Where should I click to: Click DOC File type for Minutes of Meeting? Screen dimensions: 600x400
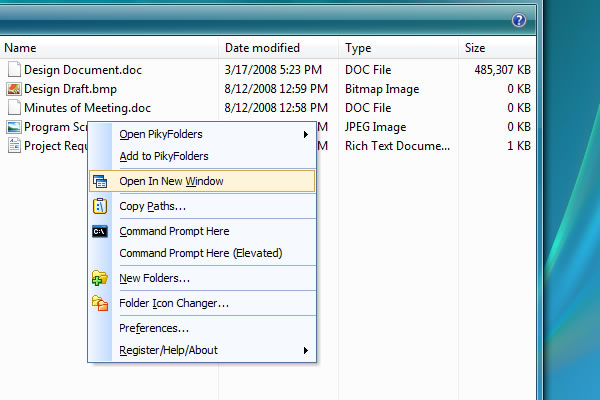click(368, 108)
